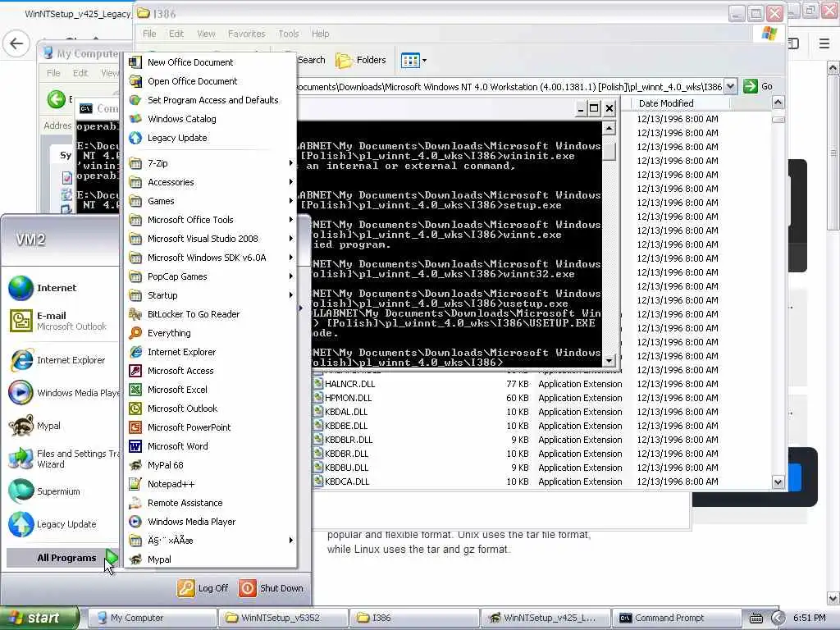The height and width of the screenshot is (630, 840).
Task: Expand 7-Zip submenu
Action: click(x=211, y=163)
